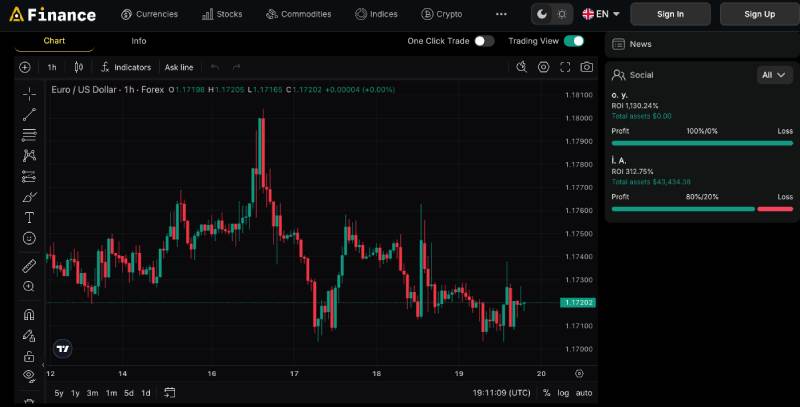Switch to the Info tab
The height and width of the screenshot is (407, 800).
139,41
